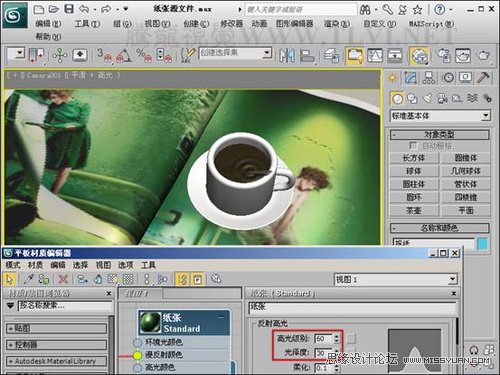Select the Space Warps wave icon
This screenshot has height=375, width=500.
point(472,98)
